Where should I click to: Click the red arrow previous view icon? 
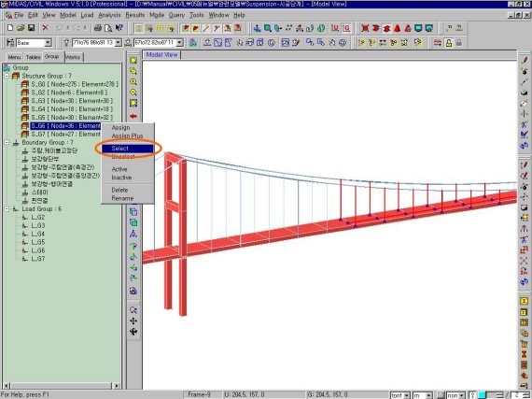point(133,116)
